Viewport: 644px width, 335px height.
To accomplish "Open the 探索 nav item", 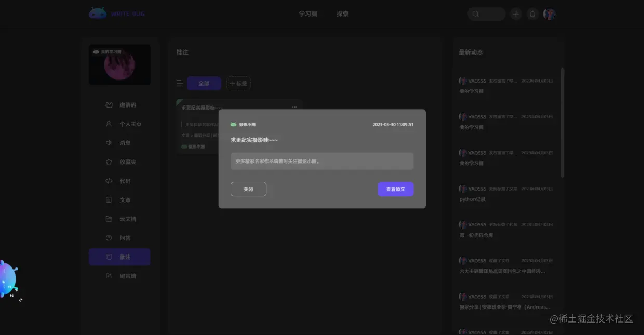I will point(342,14).
